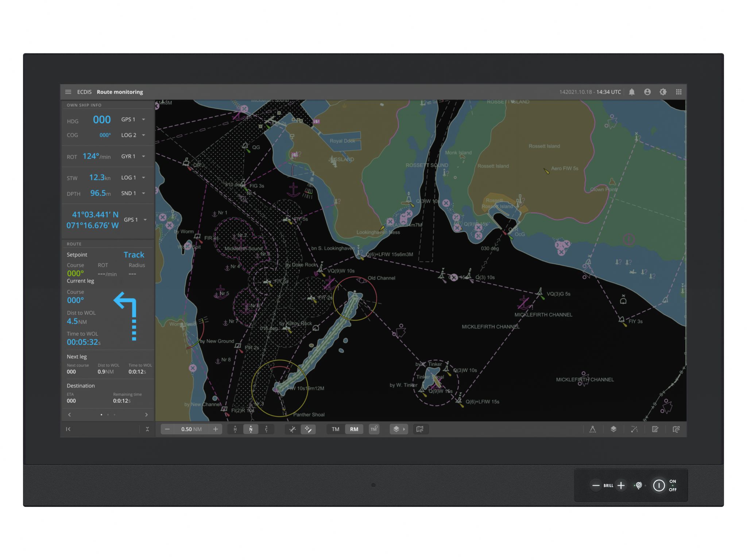This screenshot has width=747, height=560.
Task: Open the chart notes edit icon
Action: pyautogui.click(x=655, y=429)
